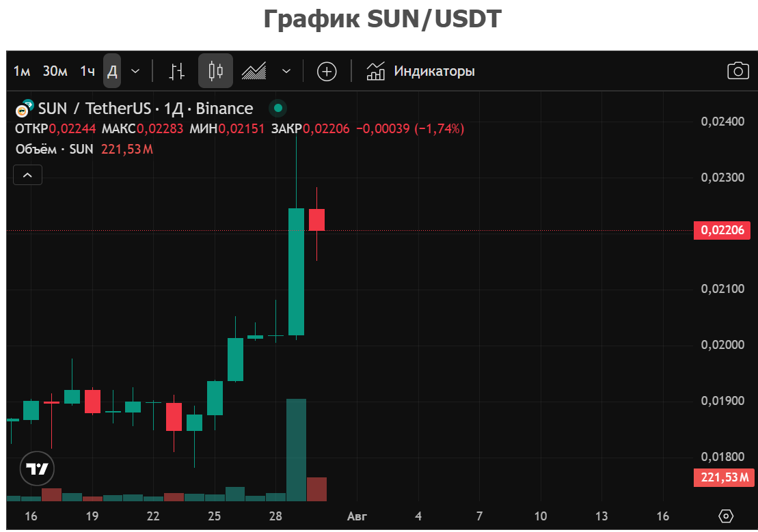Click the 19 date on time axis
This screenshot has width=758, height=532.
coord(92,516)
